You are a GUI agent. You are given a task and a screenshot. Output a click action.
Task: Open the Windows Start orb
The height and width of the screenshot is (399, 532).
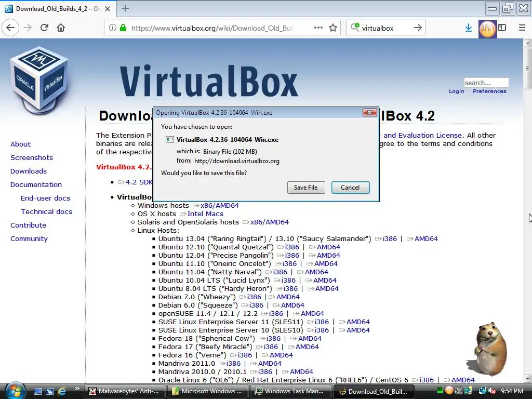point(15,391)
